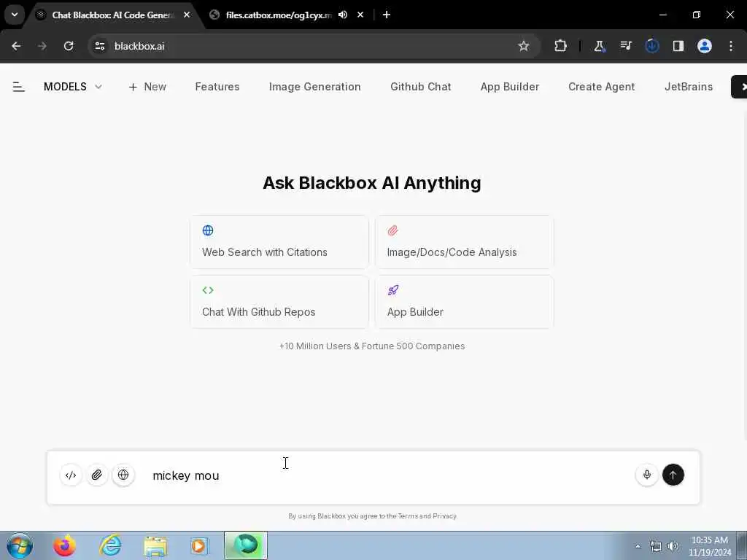747x560 pixels.
Task: Open Windows Explorer from the taskbar
Action: click(x=155, y=545)
